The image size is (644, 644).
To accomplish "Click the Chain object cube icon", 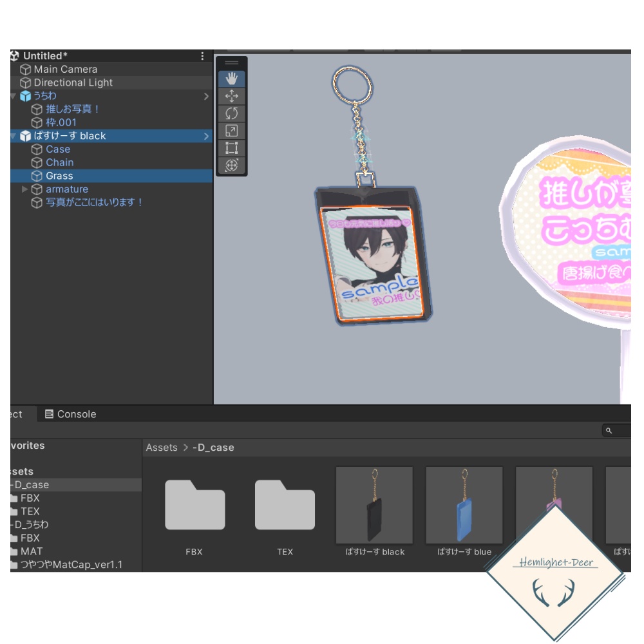I will [37, 163].
